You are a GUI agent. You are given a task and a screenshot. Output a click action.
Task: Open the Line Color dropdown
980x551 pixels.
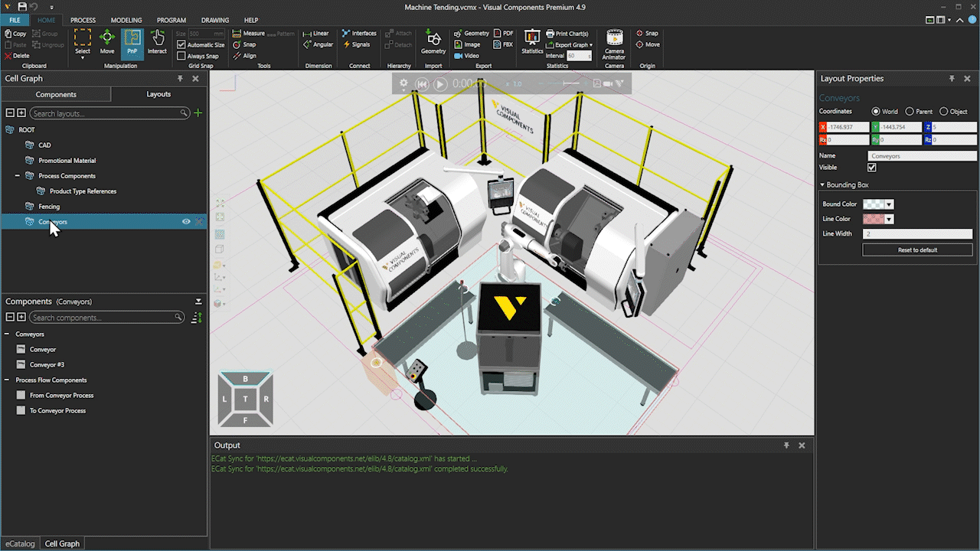point(889,220)
